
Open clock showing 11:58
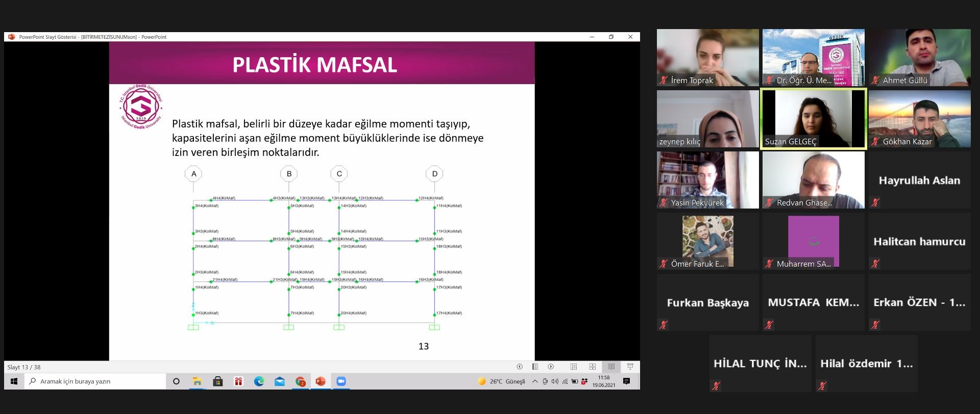pos(604,381)
